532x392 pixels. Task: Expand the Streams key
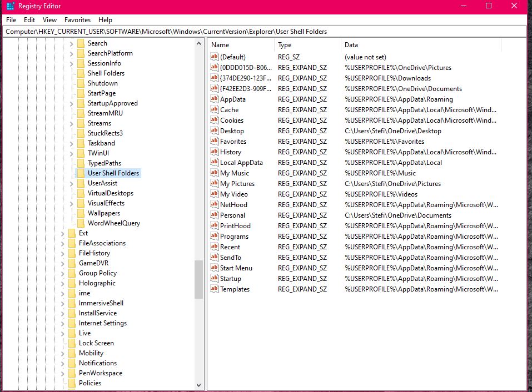[x=71, y=124]
